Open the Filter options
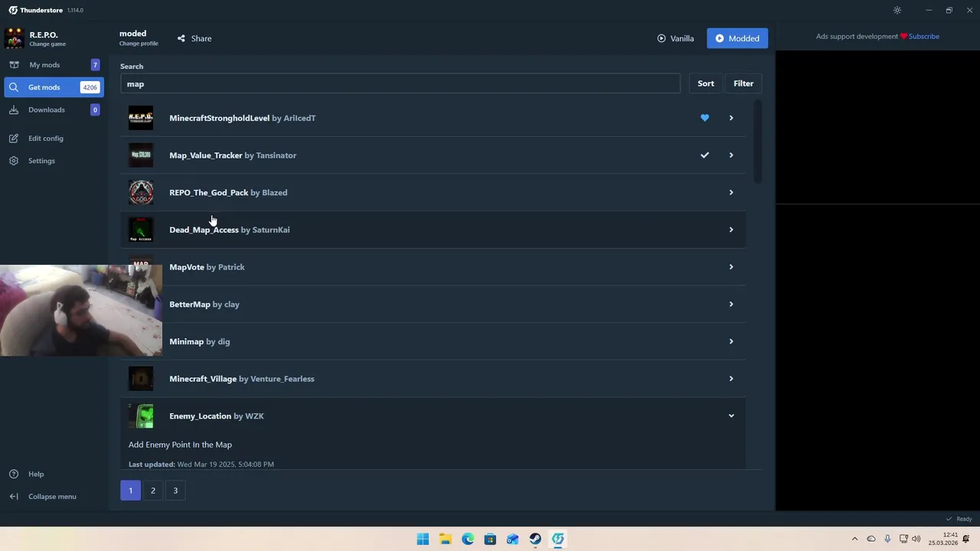The height and width of the screenshot is (551, 980). click(743, 83)
